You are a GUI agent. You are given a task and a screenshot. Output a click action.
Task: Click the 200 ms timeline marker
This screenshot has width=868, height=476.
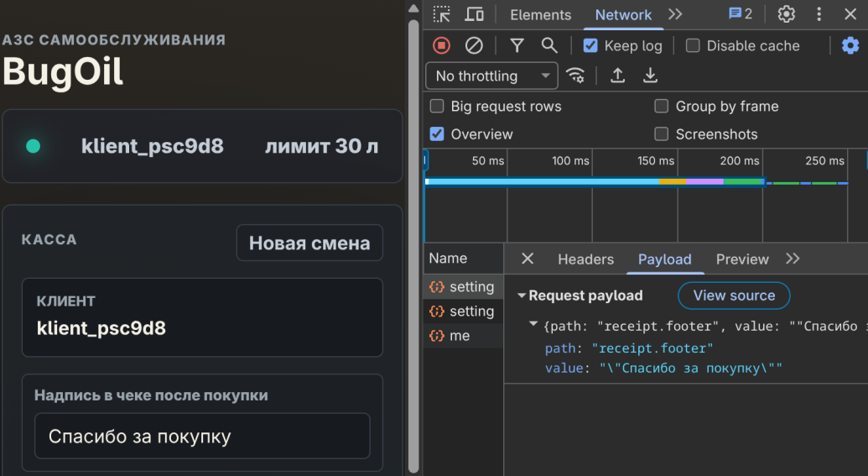(739, 160)
